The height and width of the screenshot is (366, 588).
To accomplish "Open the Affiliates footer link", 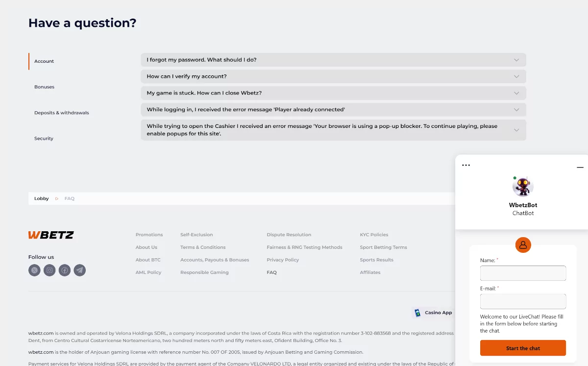I will [370, 272].
